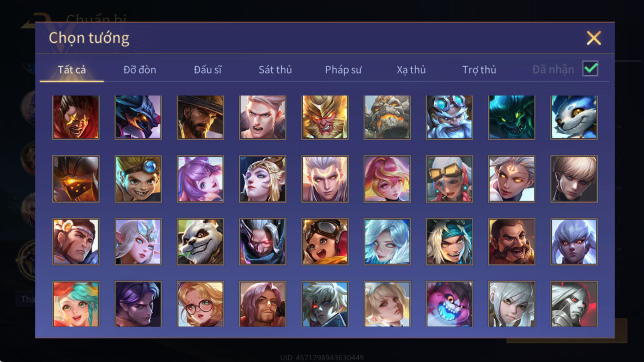Pick the cowboy hat bearded hero
Screen dimensions: 644x362
tap(200, 117)
